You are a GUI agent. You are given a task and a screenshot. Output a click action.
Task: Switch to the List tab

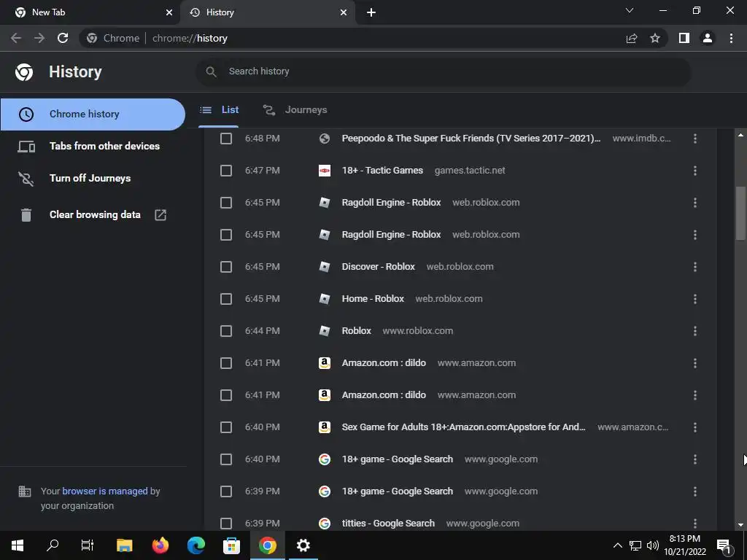(219, 110)
